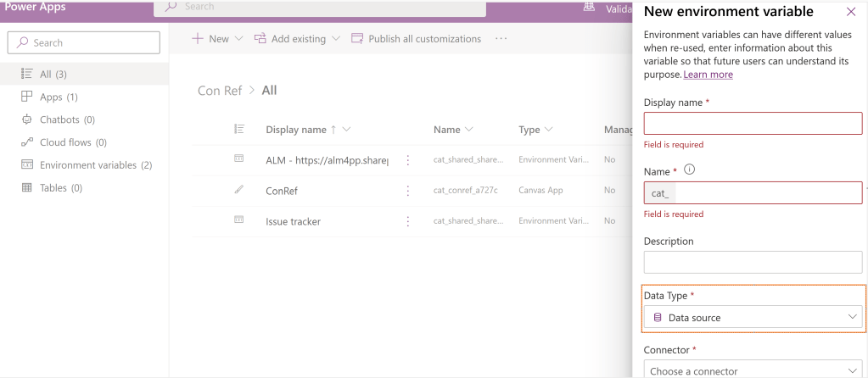Screen dimensions: 868x378
Task: Open the Learn more link
Action: (708, 75)
